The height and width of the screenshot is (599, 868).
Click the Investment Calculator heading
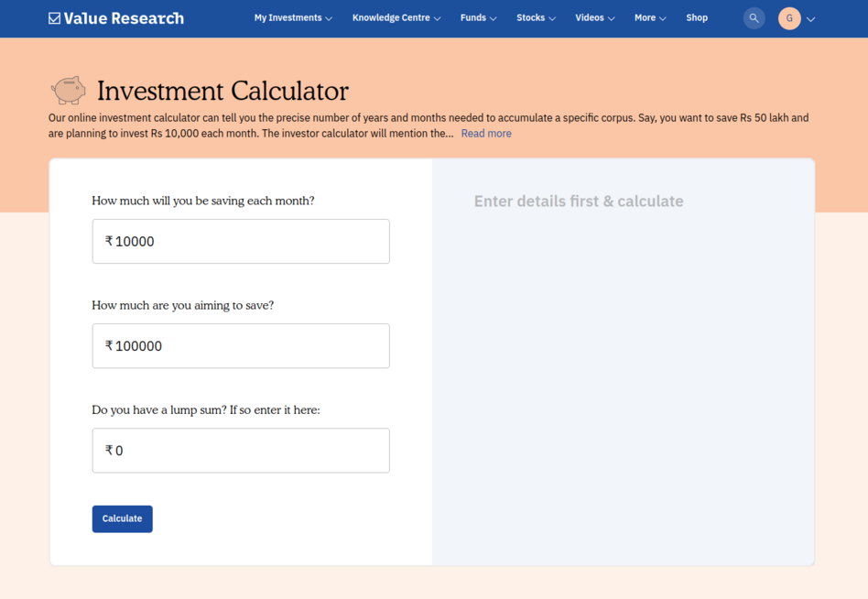pos(223,91)
